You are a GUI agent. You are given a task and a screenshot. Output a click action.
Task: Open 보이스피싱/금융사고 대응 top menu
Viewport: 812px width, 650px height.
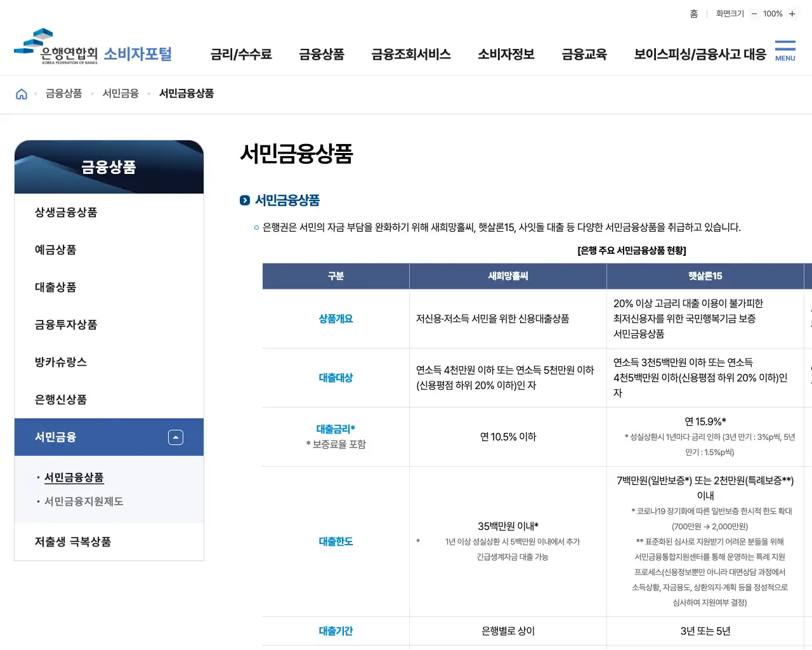tap(700, 55)
